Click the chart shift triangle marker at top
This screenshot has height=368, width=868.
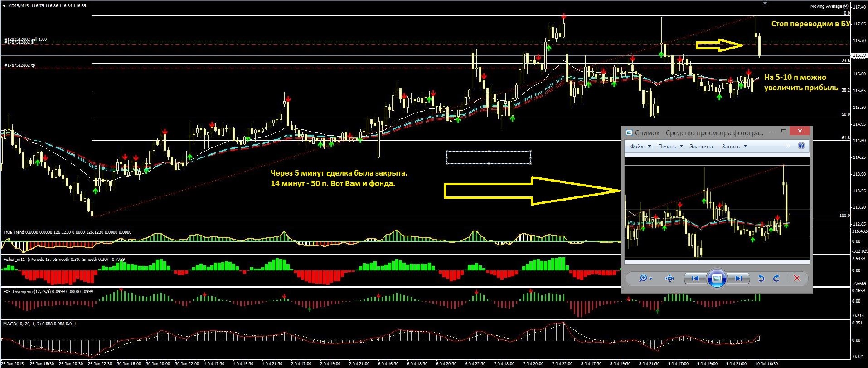[765, 3]
